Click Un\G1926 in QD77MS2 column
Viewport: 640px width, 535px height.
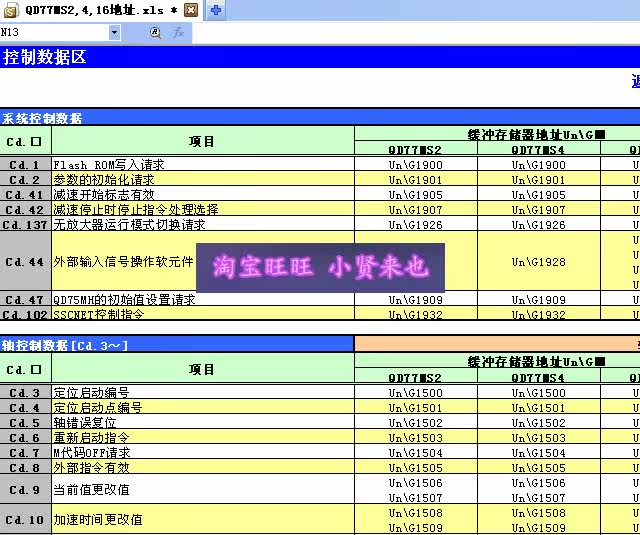416,224
